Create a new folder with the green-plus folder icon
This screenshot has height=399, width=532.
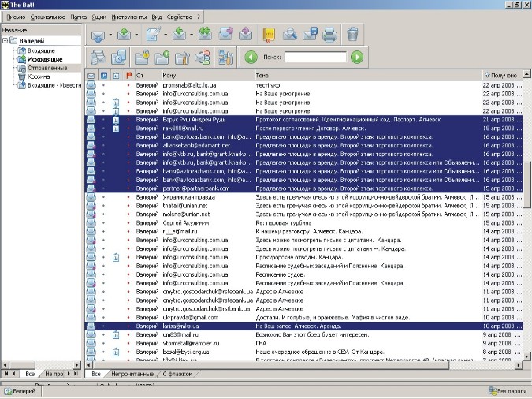162,57
